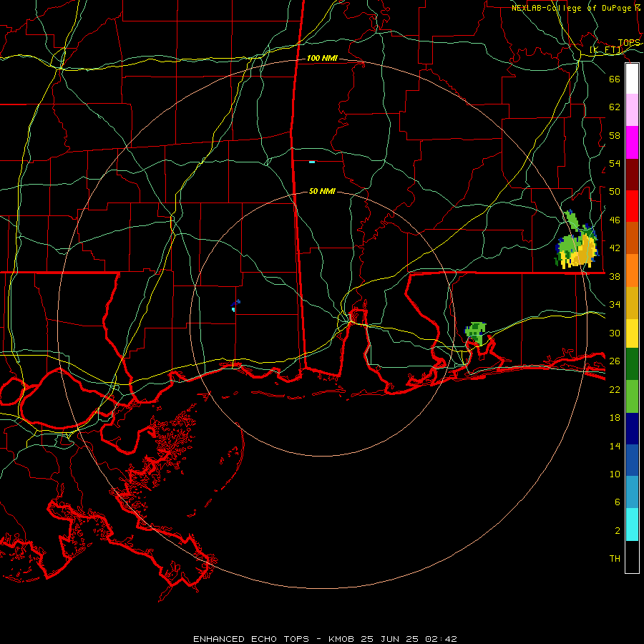
Task: Click the light blue legend swatch
Action: click(632, 492)
